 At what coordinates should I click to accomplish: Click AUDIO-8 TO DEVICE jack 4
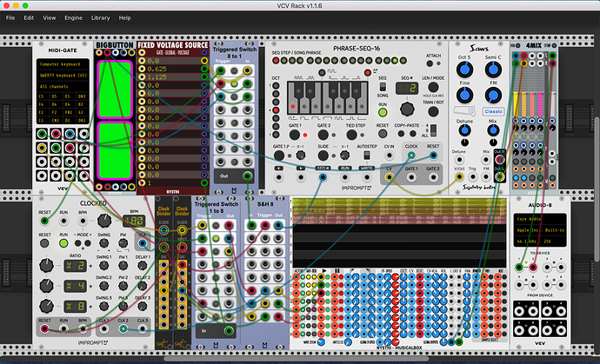click(562, 268)
